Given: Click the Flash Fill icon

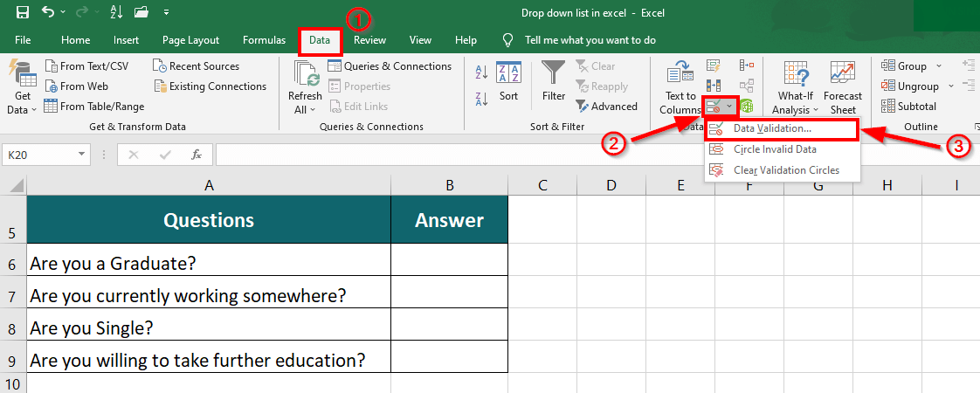Looking at the screenshot, I should (714, 65).
